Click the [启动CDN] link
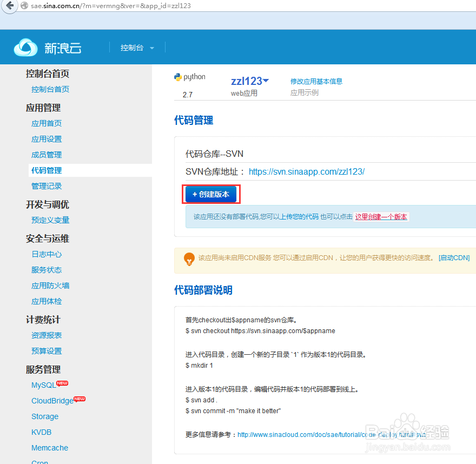The height and width of the screenshot is (464, 476). point(454,258)
